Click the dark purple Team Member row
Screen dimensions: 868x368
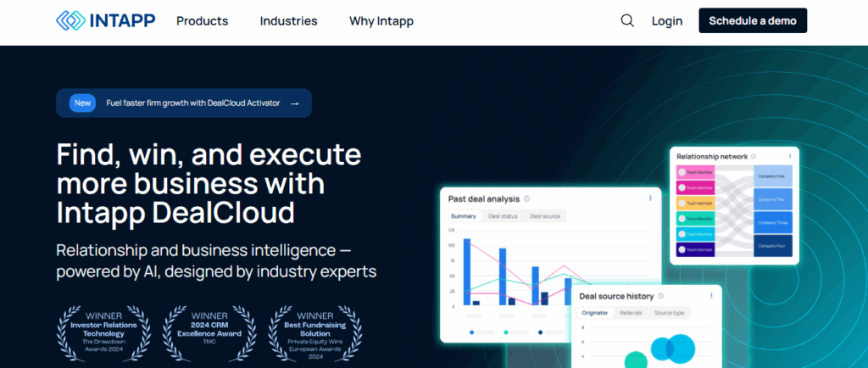[x=696, y=249]
